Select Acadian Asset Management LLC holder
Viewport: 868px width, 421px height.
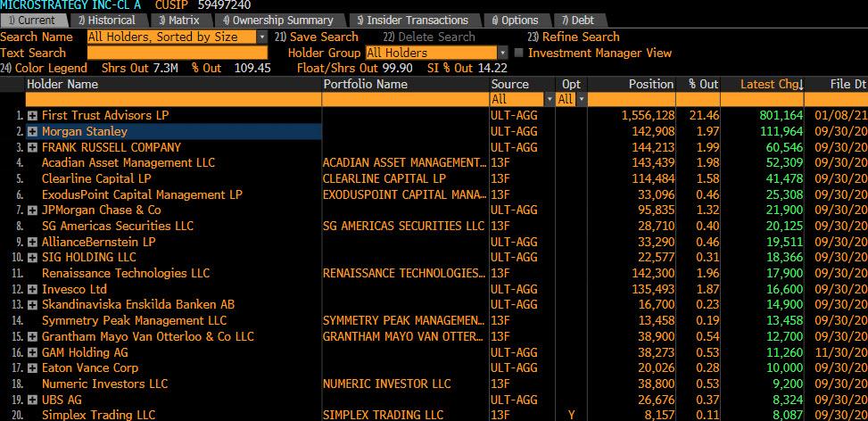pos(128,162)
